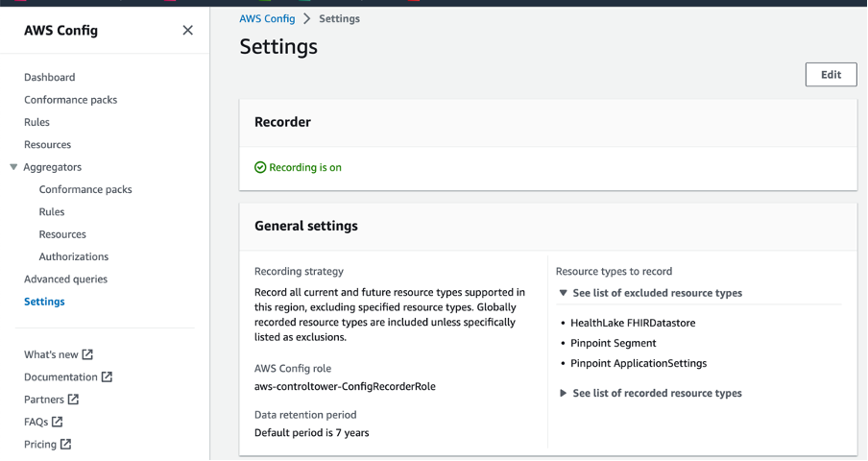Image resolution: width=868 pixels, height=461 pixels.
Task: Collapse the Aggregators section triangle
Action: click(13, 166)
